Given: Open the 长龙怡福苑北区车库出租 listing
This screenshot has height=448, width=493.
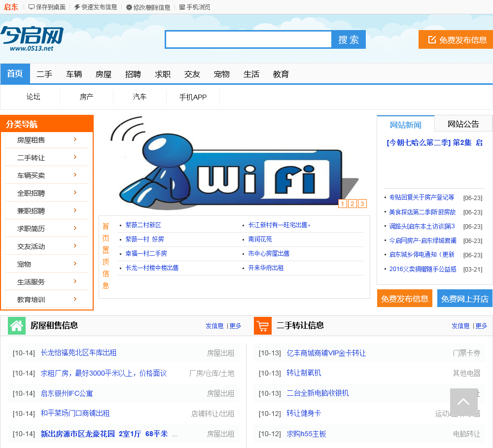Looking at the screenshot, I should (x=78, y=353).
